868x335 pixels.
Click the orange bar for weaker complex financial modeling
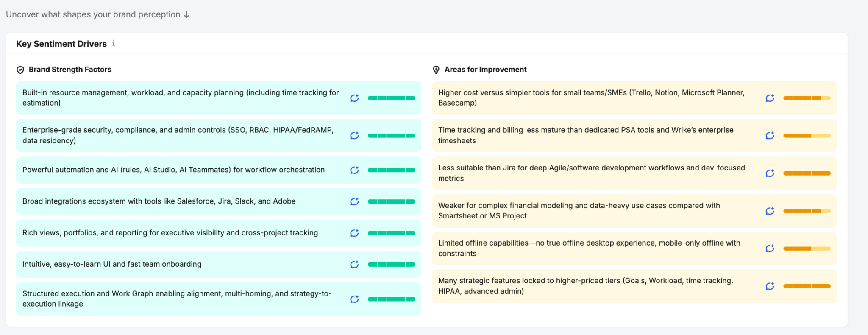tap(807, 211)
